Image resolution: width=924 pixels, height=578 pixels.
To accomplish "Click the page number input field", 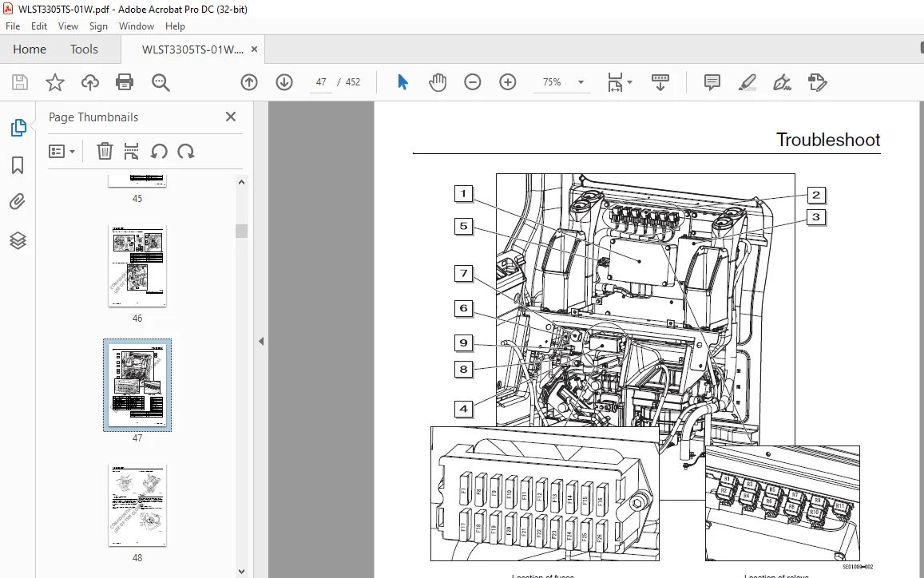I will (321, 82).
